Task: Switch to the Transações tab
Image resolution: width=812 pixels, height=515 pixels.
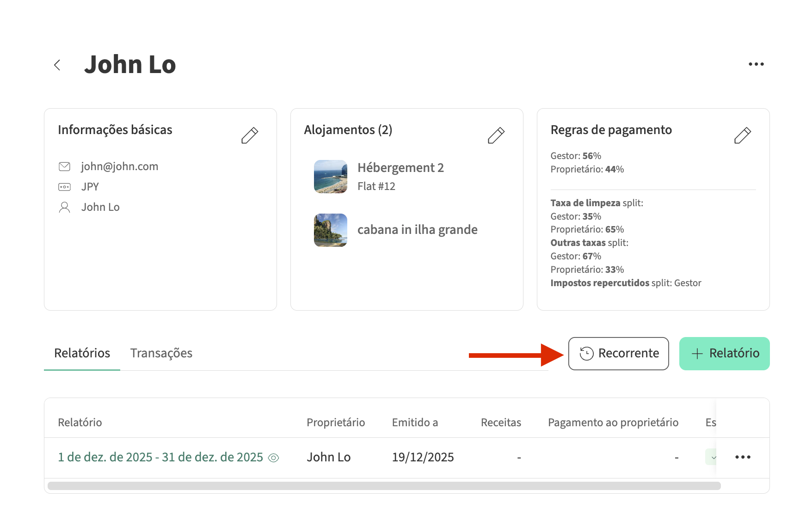Action: pyautogui.click(x=161, y=353)
